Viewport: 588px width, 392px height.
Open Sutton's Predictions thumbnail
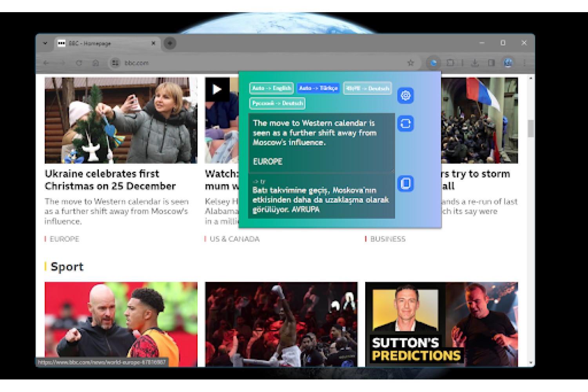pyautogui.click(x=441, y=324)
